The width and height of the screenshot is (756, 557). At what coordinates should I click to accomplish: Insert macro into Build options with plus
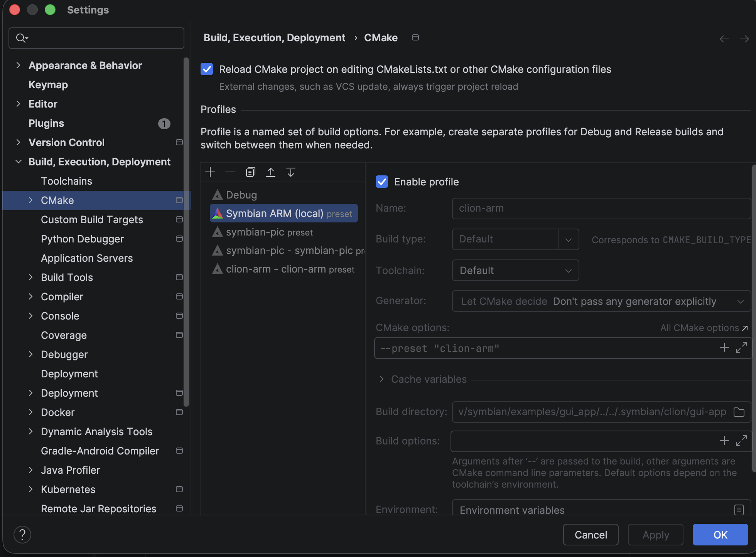724,441
